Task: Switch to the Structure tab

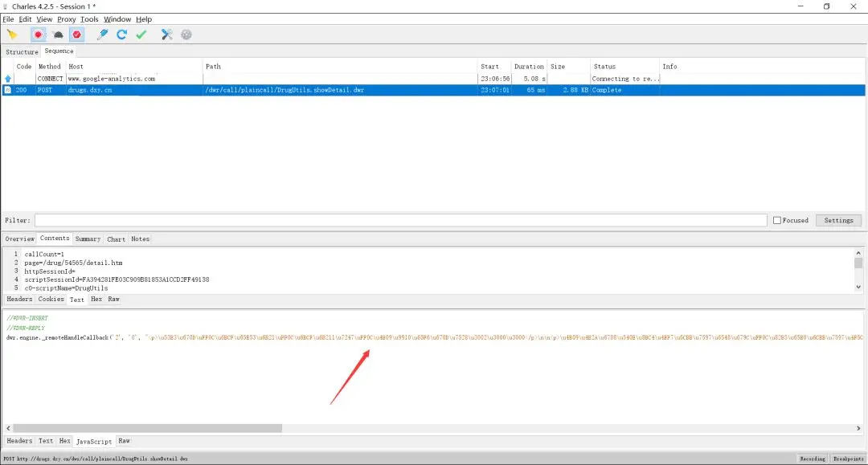Action: [22, 52]
